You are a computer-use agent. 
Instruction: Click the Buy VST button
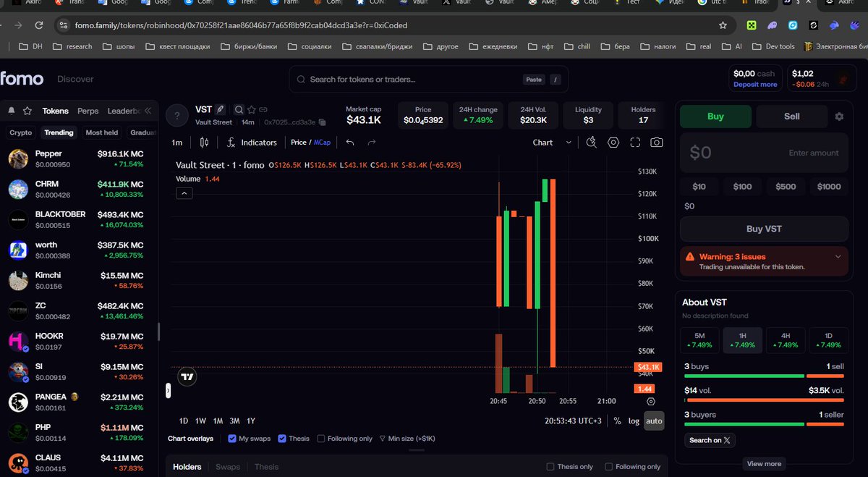764,229
